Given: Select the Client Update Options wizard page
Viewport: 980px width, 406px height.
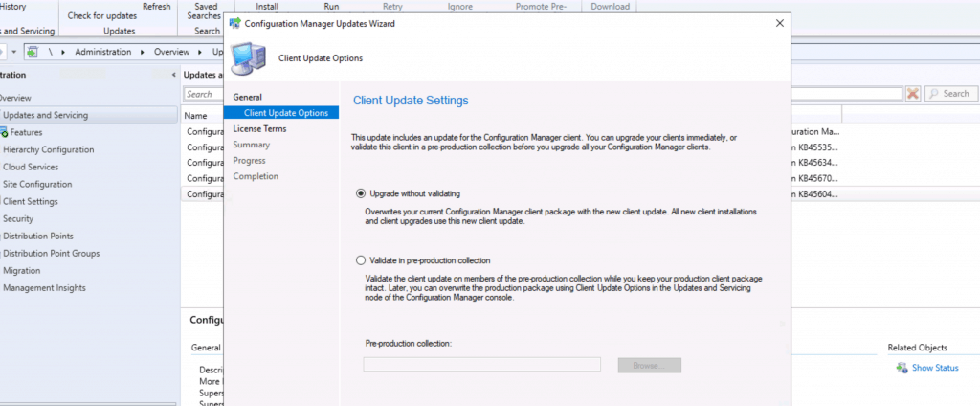Looking at the screenshot, I should click(281, 113).
